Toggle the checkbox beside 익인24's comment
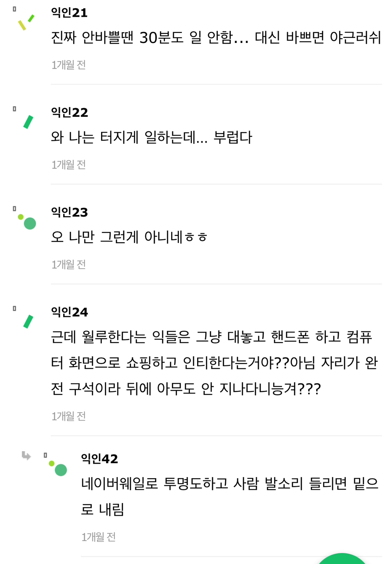Viewport: 392px width, 564px height. [14, 308]
